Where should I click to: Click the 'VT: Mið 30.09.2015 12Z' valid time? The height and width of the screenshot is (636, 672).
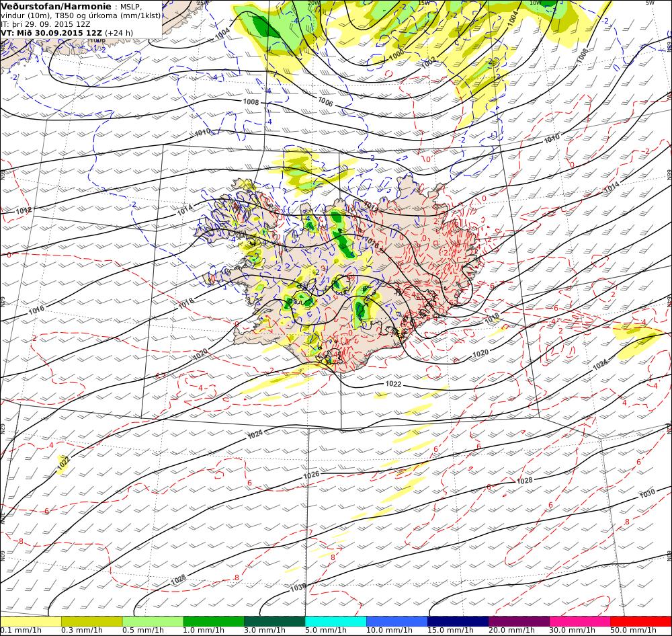pyautogui.click(x=52, y=33)
